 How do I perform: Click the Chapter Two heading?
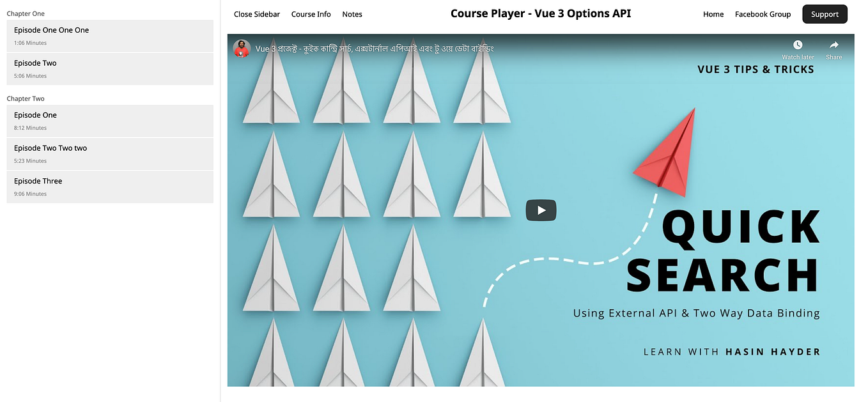(26, 98)
